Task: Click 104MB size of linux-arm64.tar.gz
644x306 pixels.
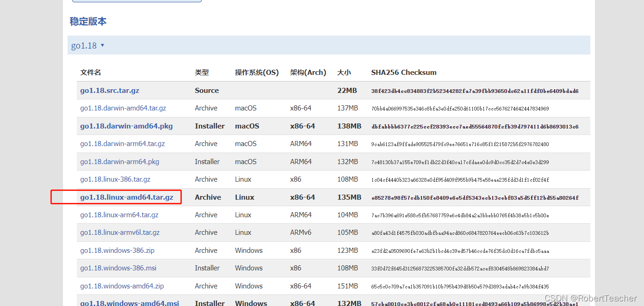Action: [x=348, y=215]
